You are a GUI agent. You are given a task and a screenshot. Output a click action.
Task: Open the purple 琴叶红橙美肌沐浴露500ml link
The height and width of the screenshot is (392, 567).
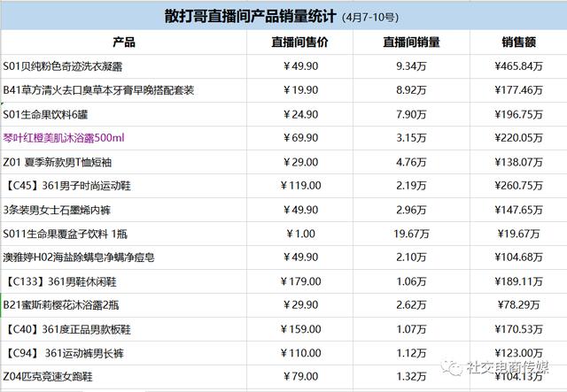(x=64, y=138)
